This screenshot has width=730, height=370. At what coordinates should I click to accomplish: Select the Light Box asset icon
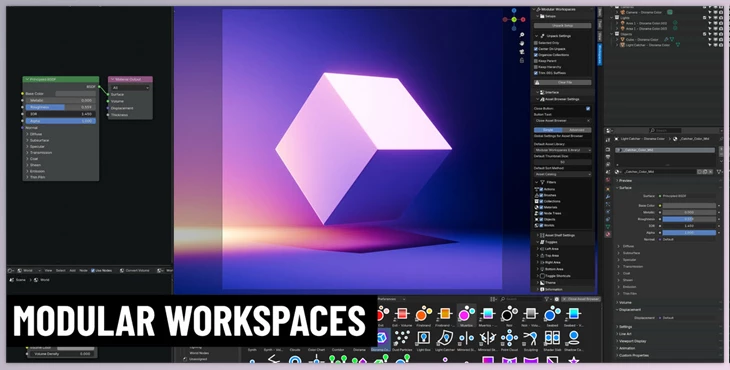coord(424,338)
